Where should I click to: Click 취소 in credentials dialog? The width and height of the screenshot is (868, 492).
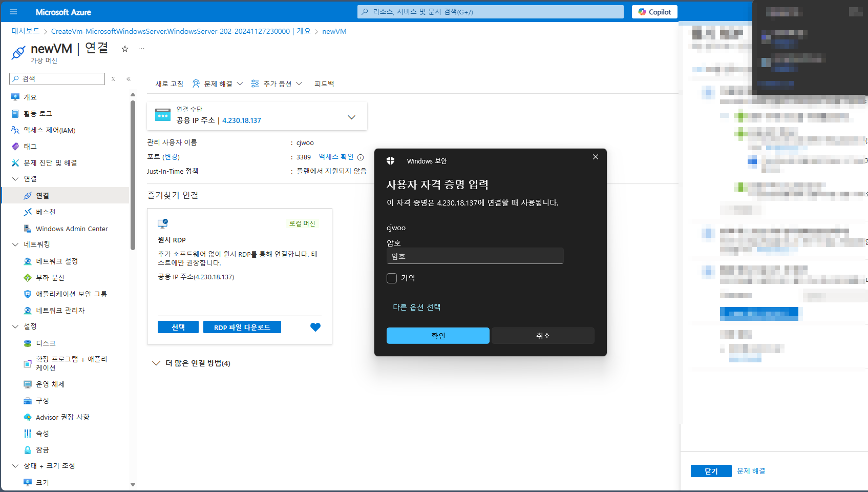543,336
